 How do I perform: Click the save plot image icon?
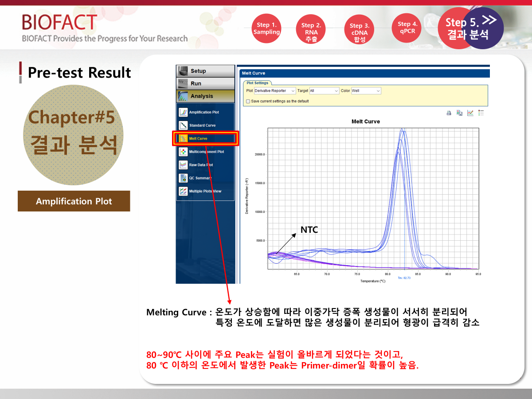pos(460,113)
